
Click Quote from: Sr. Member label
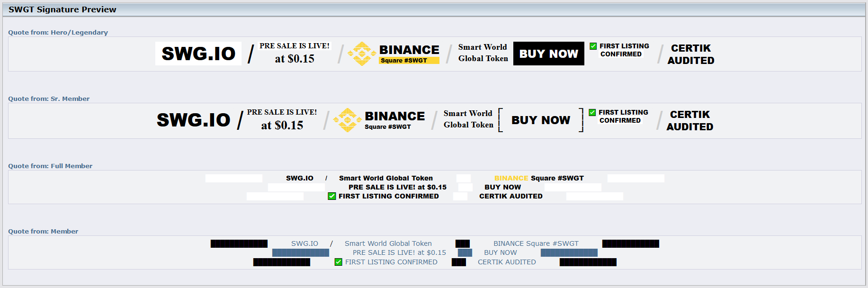click(49, 99)
